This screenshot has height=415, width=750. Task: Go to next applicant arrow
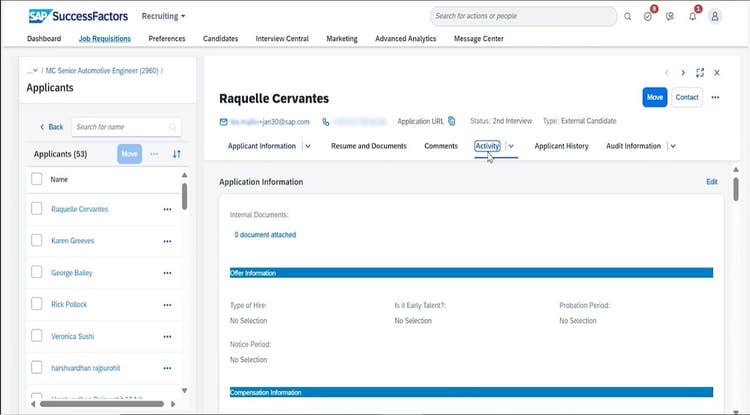[683, 73]
